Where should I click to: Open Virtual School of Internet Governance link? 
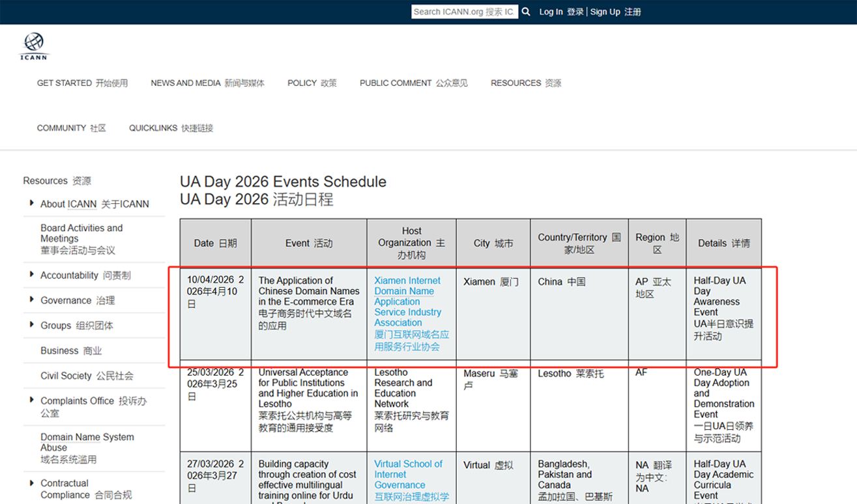pyautogui.click(x=408, y=474)
